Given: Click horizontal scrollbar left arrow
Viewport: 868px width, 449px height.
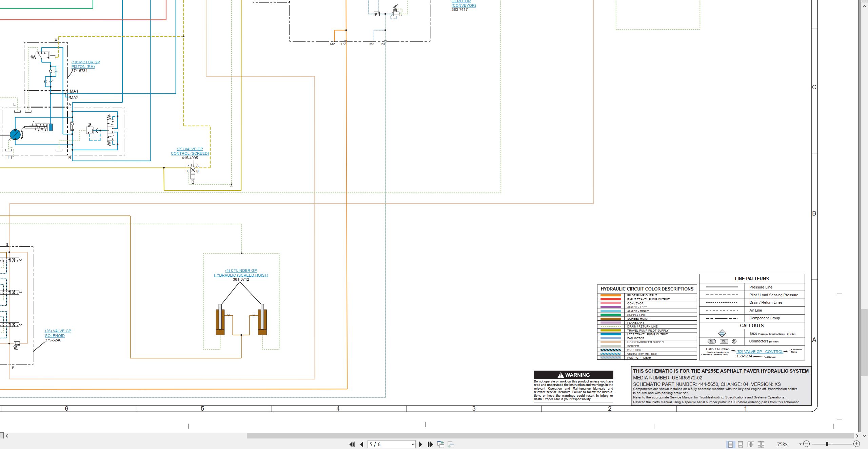Looking at the screenshot, I should 7,436.
